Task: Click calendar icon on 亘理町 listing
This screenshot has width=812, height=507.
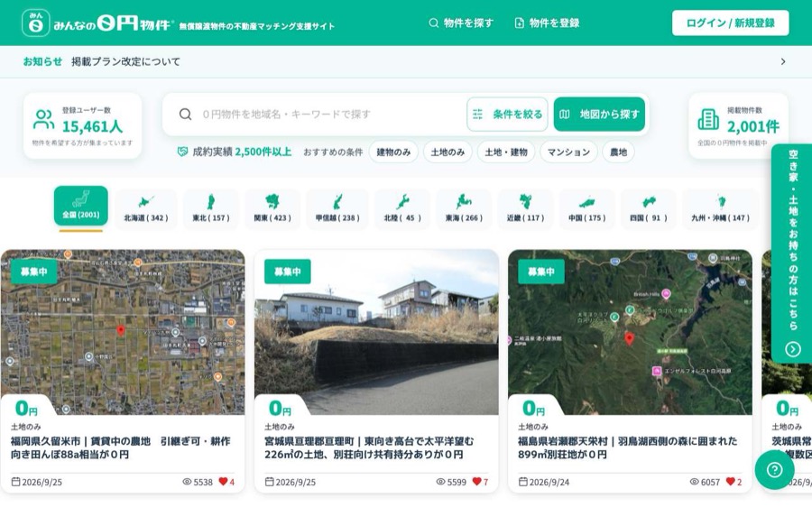Action: pos(269,482)
